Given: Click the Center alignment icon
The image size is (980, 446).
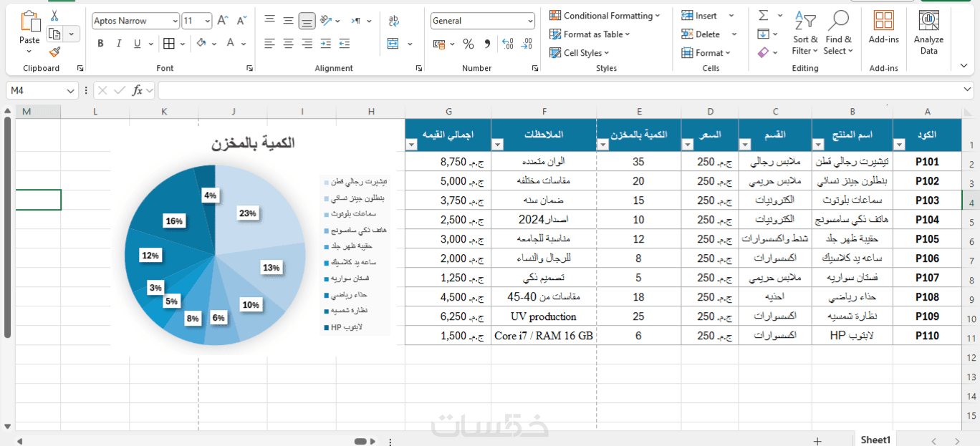Looking at the screenshot, I should pyautogui.click(x=288, y=44).
